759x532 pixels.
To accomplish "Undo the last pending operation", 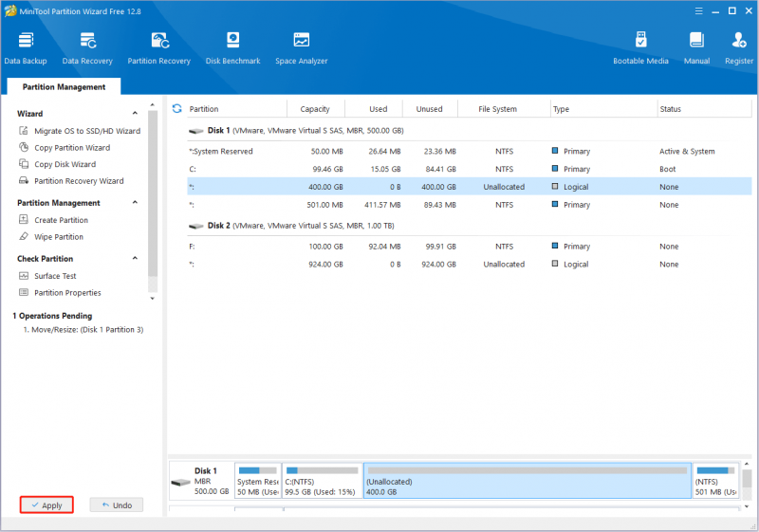I will (116, 504).
